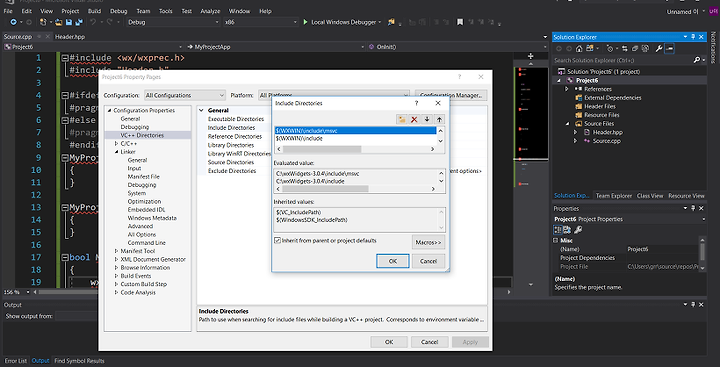Click the Home icon in Solution Explorer
The height and width of the screenshot is (367, 720).
click(579, 49)
